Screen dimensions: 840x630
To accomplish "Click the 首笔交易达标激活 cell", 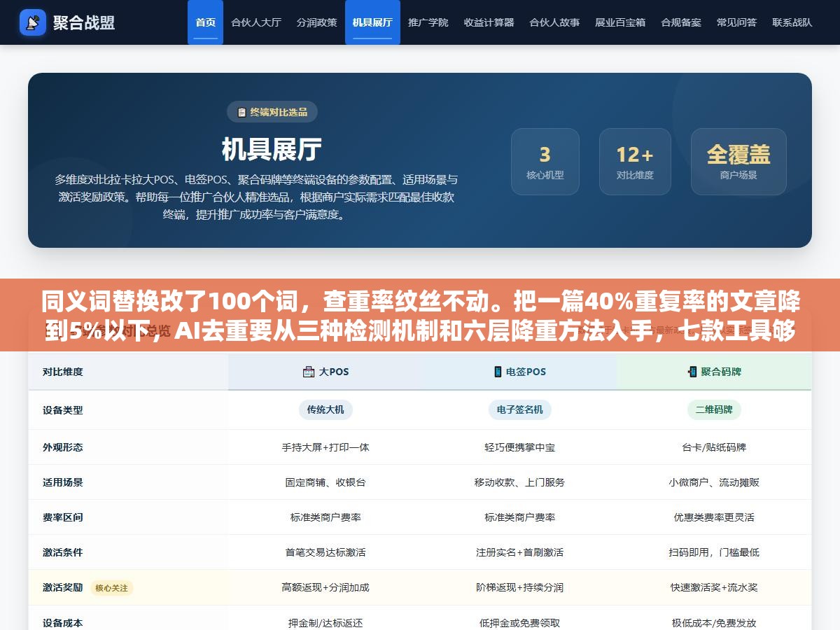I will pos(325,552).
